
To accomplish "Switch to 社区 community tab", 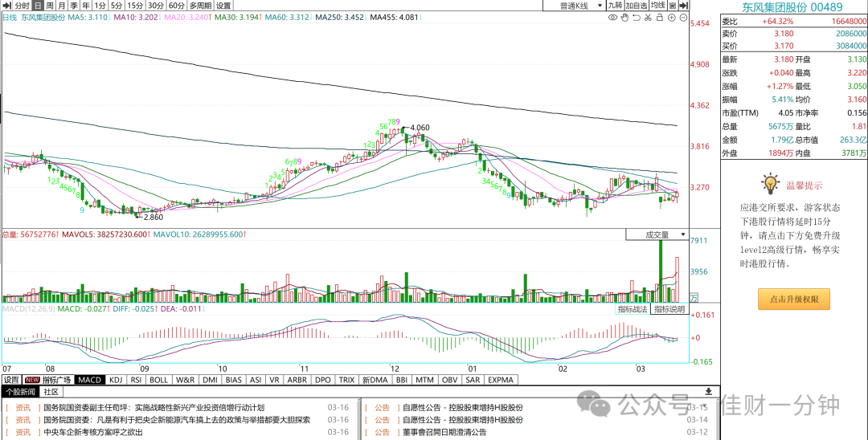I will point(51,391).
